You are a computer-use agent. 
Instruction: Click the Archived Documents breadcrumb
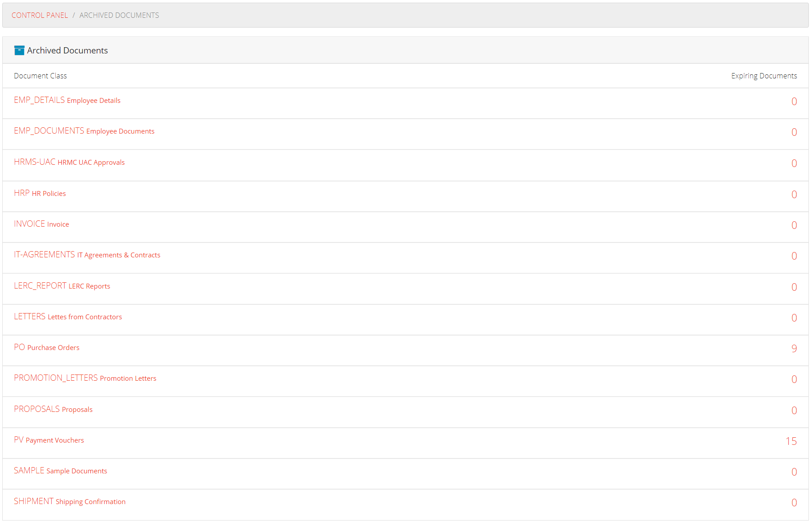(119, 15)
